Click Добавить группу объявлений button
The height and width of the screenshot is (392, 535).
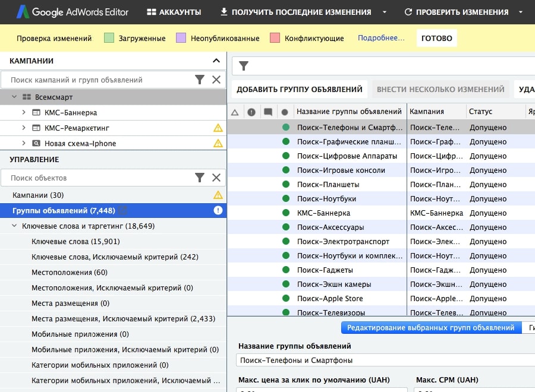pyautogui.click(x=299, y=89)
